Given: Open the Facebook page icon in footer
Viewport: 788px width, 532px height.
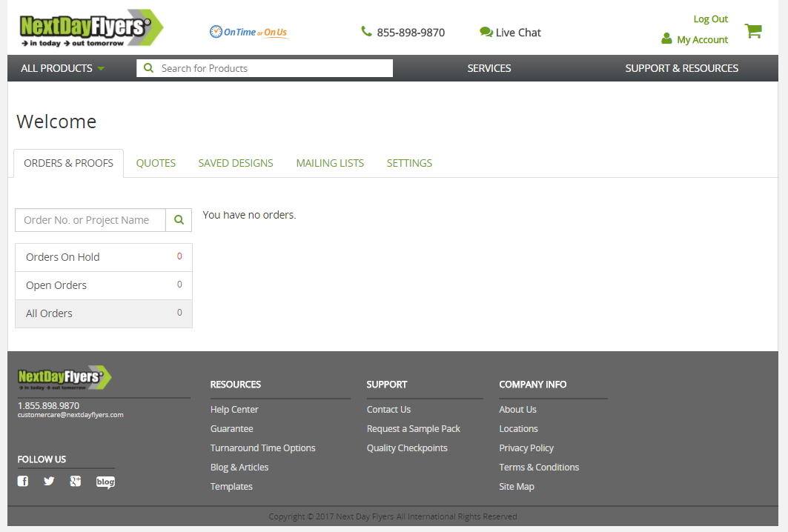Looking at the screenshot, I should pyautogui.click(x=23, y=482).
